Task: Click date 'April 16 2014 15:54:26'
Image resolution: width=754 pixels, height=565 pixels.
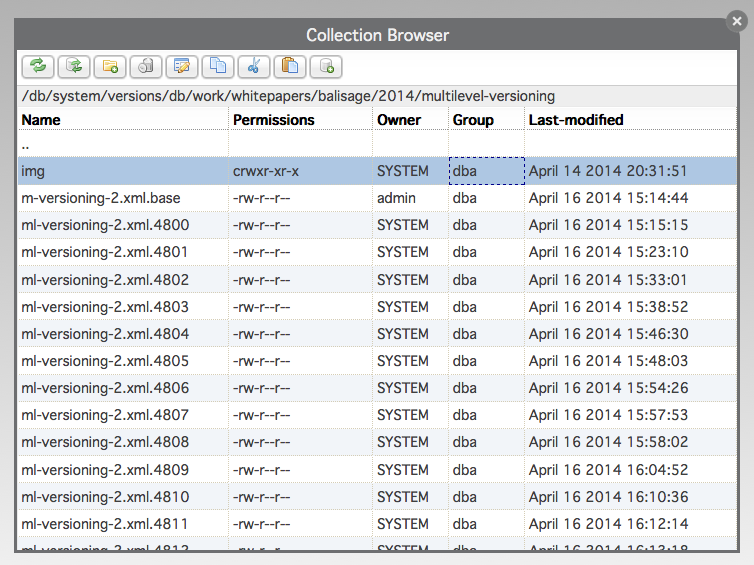Action: click(x=608, y=388)
